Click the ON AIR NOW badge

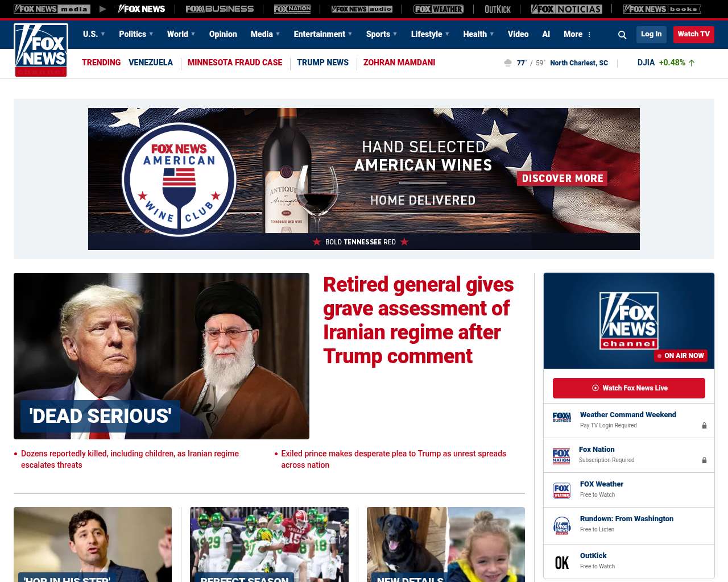pyautogui.click(x=681, y=356)
